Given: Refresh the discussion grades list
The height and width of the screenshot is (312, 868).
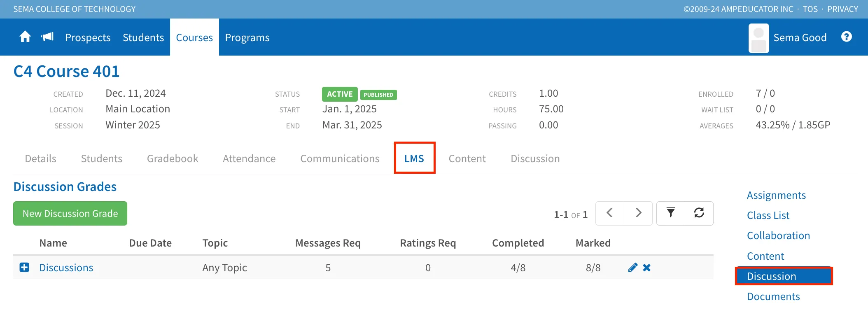Looking at the screenshot, I should click(699, 213).
